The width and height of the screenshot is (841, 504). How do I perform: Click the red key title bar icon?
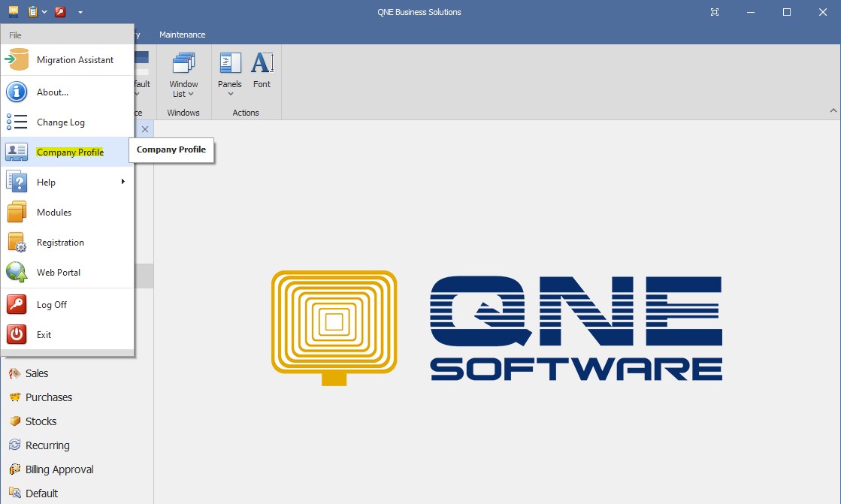(x=60, y=12)
